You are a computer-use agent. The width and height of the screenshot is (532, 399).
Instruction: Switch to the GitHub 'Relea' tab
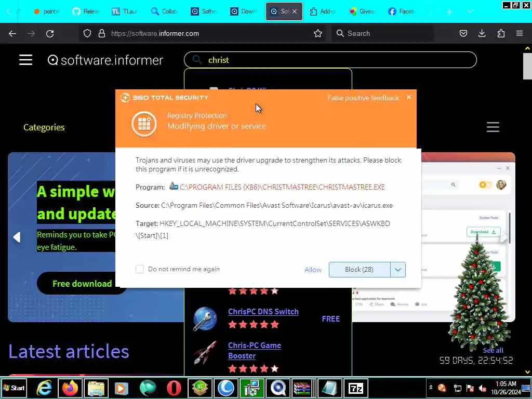point(86,11)
